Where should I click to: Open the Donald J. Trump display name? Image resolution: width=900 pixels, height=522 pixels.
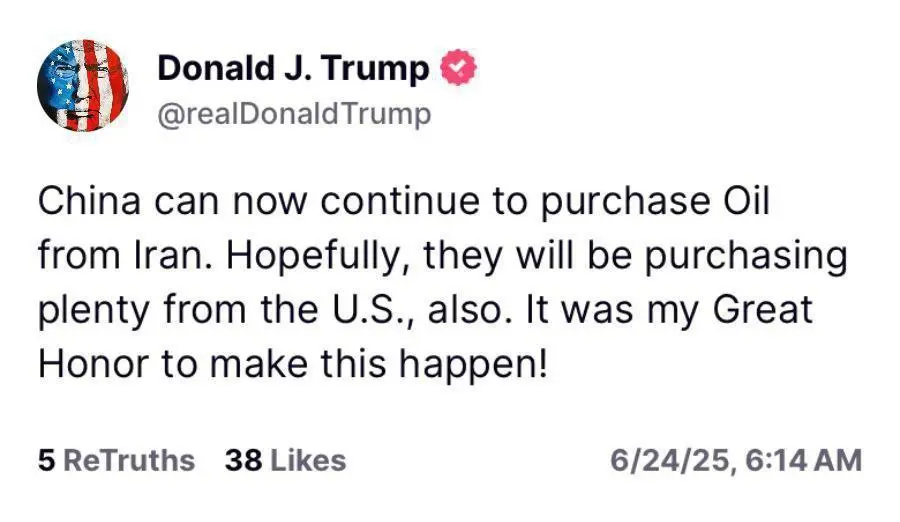click(x=293, y=69)
